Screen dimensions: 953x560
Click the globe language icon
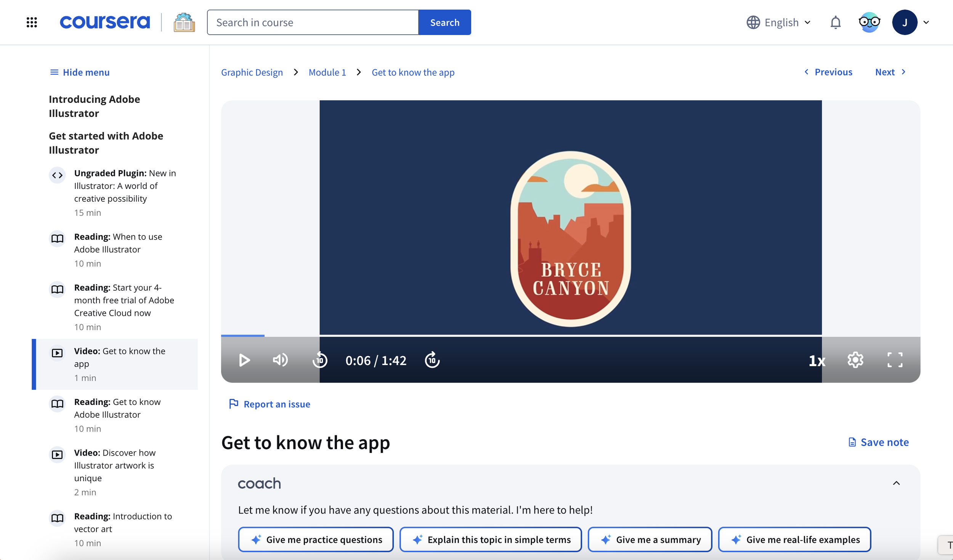tap(753, 22)
